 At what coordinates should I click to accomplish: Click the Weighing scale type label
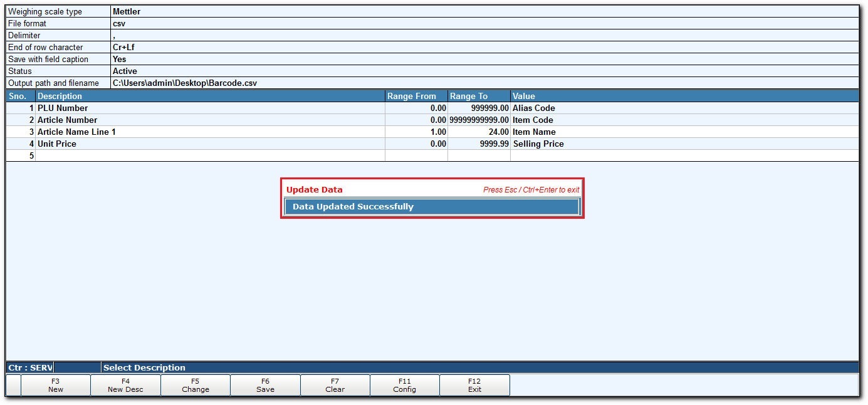[x=45, y=11]
